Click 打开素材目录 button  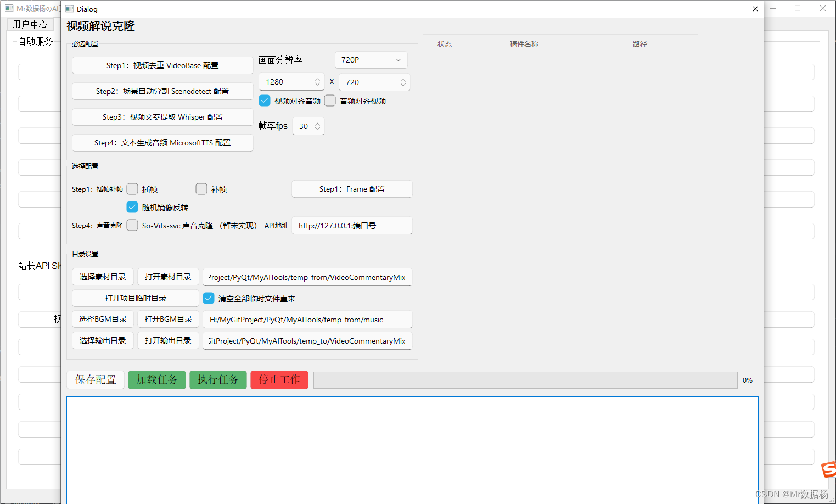[168, 277]
